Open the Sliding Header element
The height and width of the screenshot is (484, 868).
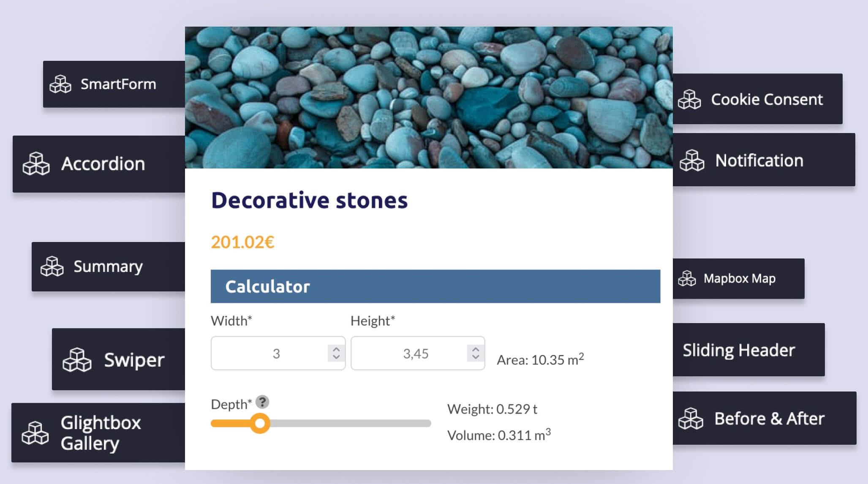point(748,350)
